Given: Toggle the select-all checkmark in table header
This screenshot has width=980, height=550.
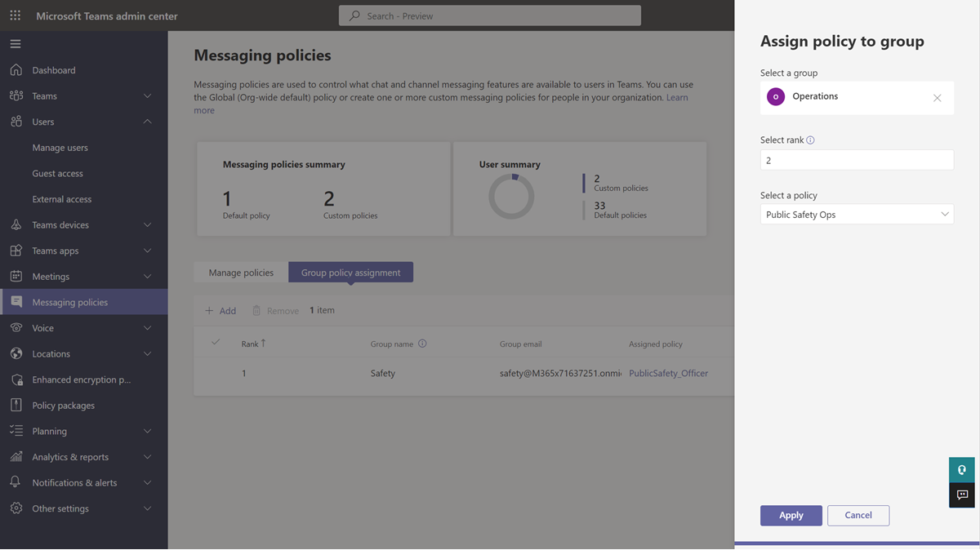Looking at the screenshot, I should (216, 343).
